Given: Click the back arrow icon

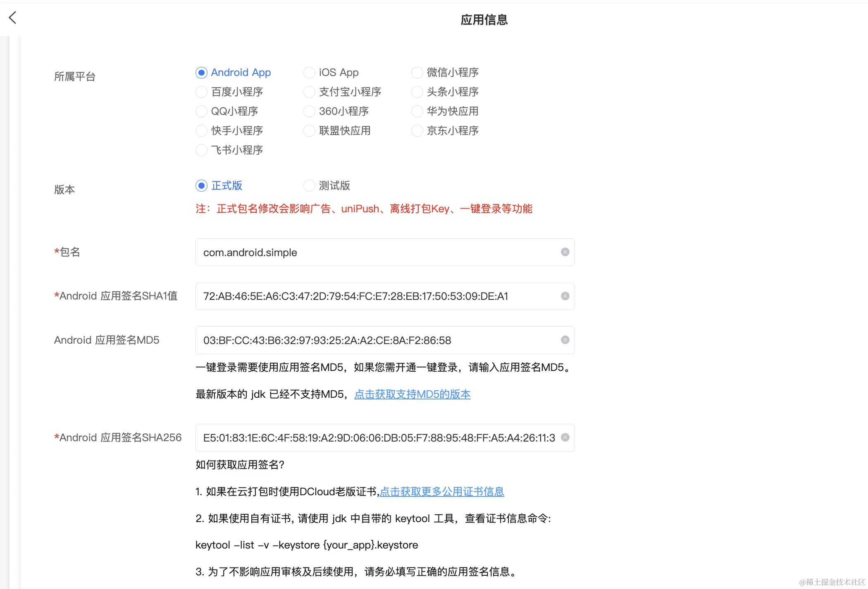Looking at the screenshot, I should pos(13,17).
